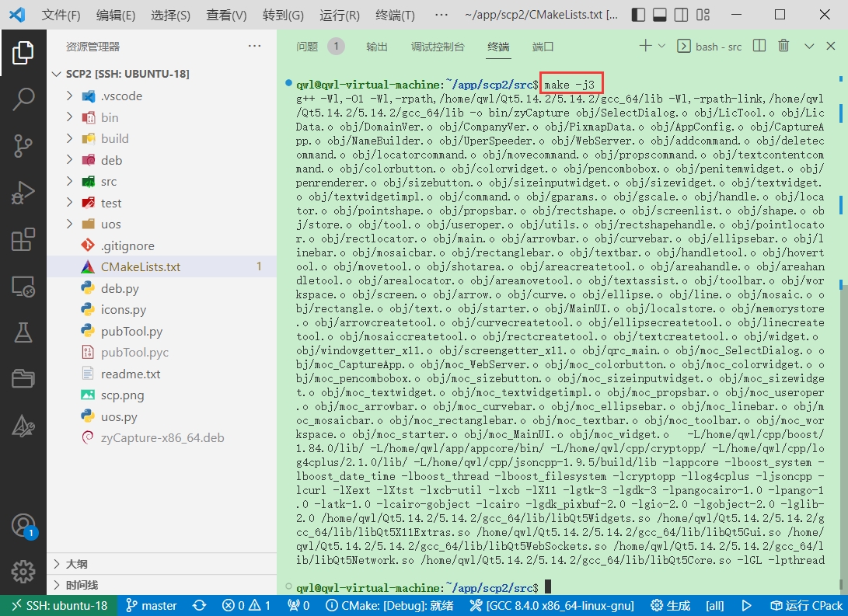
Task: Switch to the 问题 problems tab
Action: coord(308,47)
